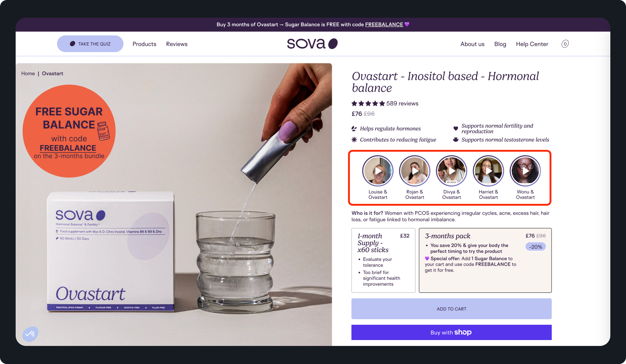This screenshot has height=364, width=626.
Task: Visit the Help Center
Action: tap(532, 44)
